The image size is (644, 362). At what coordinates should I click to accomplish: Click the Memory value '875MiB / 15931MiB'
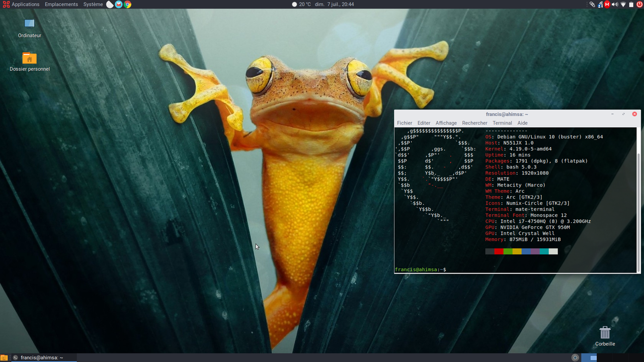tap(535, 239)
